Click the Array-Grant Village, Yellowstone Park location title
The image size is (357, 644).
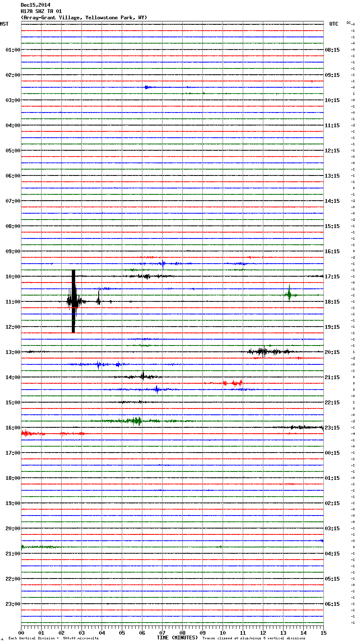[84, 18]
